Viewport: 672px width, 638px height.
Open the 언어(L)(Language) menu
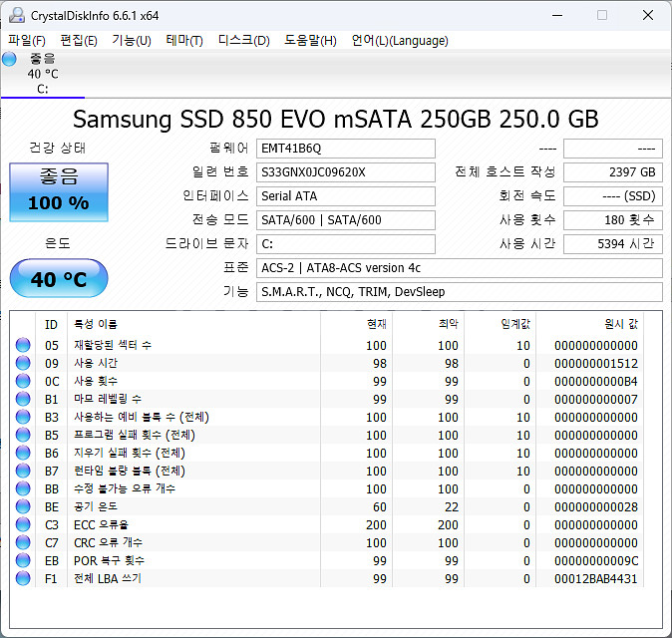400,41
